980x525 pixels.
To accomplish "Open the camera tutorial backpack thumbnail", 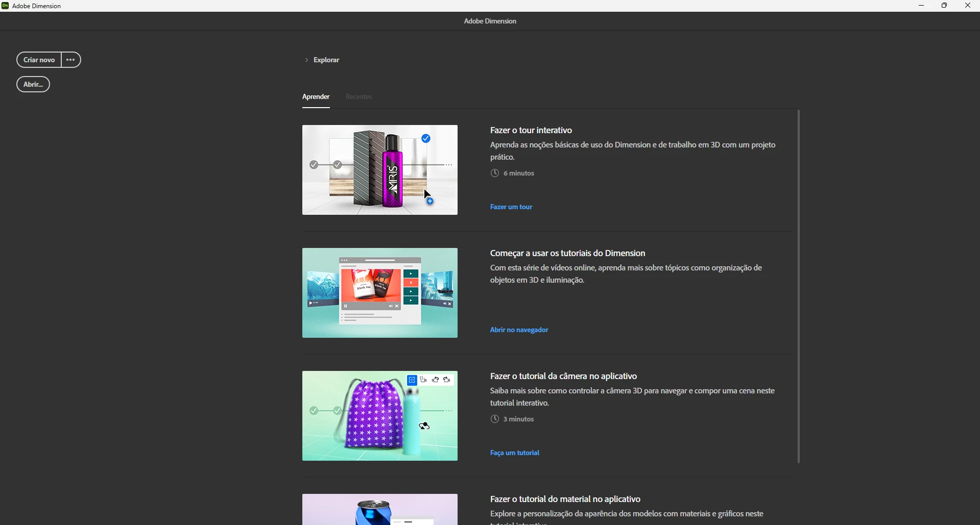I will click(x=380, y=416).
